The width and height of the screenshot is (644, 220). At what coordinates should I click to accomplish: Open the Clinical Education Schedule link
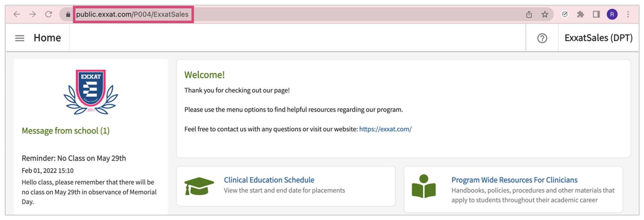click(x=269, y=180)
